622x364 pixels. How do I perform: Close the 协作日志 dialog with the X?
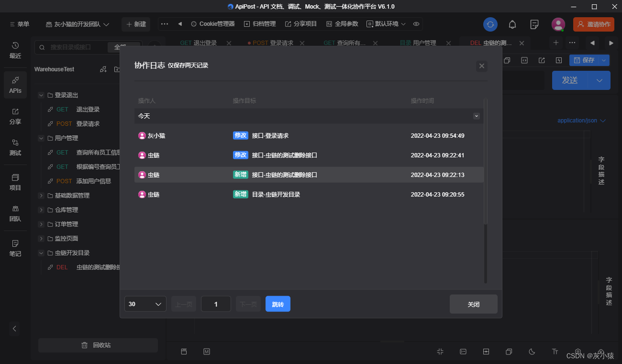[x=482, y=66]
